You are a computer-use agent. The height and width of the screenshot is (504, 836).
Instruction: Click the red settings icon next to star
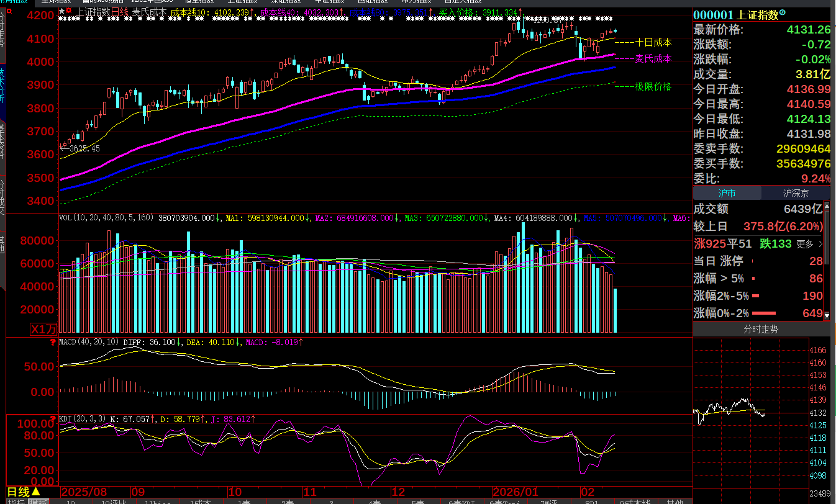coord(69,11)
